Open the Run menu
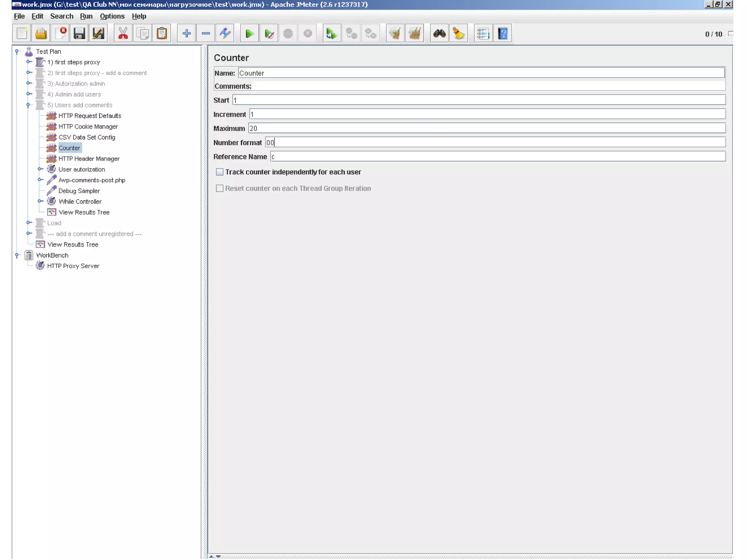This screenshot has height=560, width=747. 86,16
